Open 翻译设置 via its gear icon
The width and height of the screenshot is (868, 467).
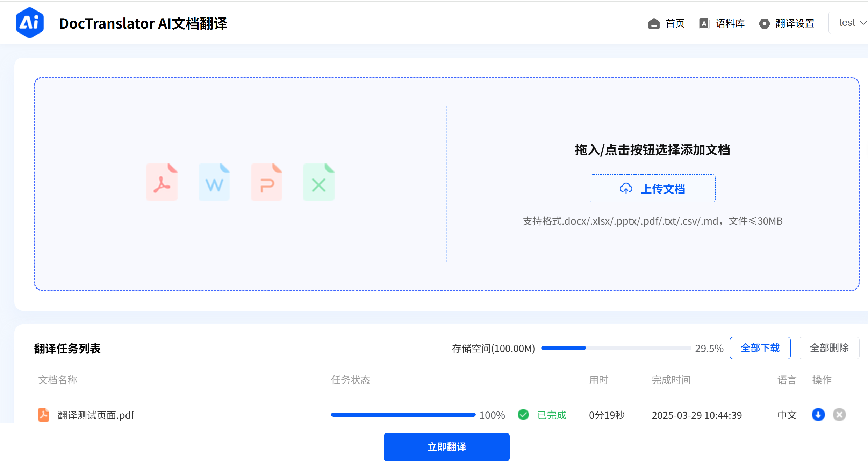[764, 23]
